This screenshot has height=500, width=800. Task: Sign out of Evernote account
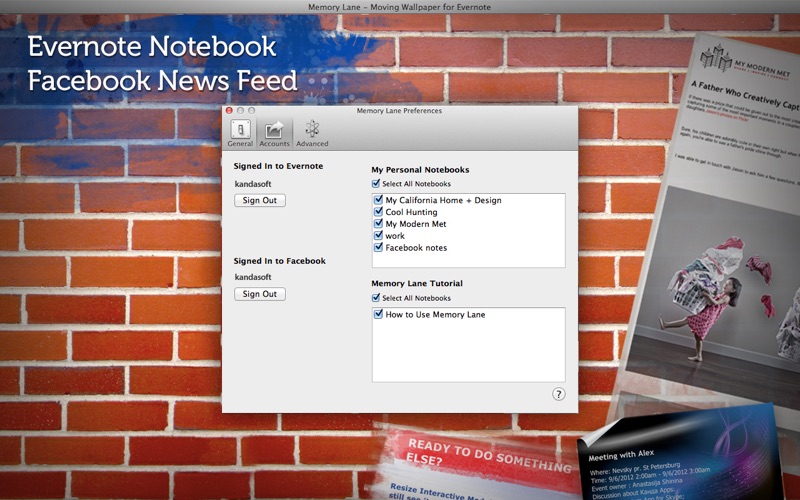click(260, 201)
